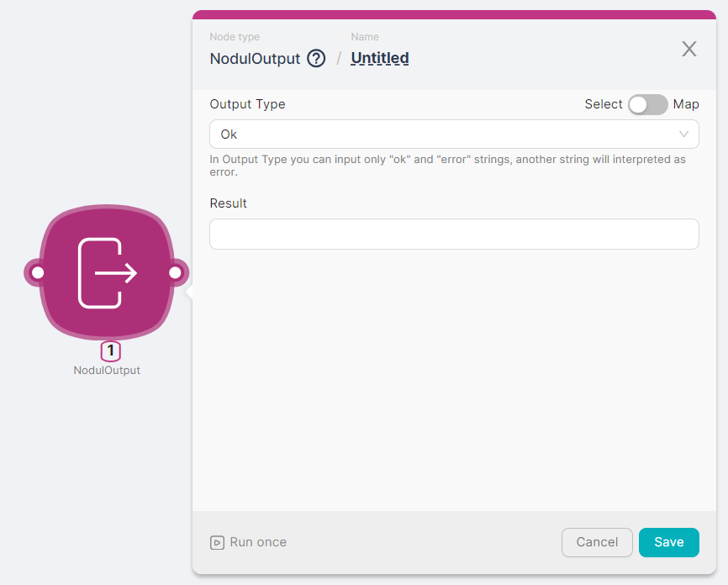Click the Output Type chevron arrow
Image resolution: width=728 pixels, height=585 pixels.
pyautogui.click(x=684, y=134)
